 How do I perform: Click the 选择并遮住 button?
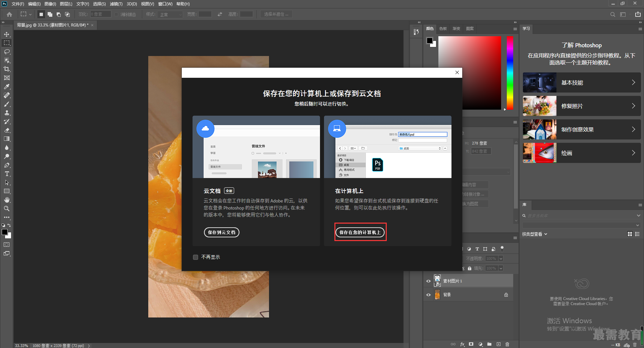coord(276,14)
